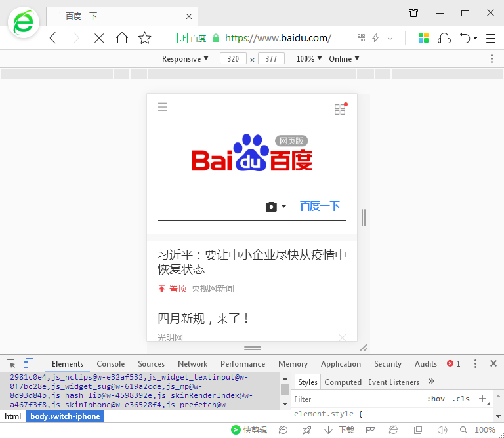Close the DevTools panel
The height and width of the screenshot is (438, 504).
[493, 363]
